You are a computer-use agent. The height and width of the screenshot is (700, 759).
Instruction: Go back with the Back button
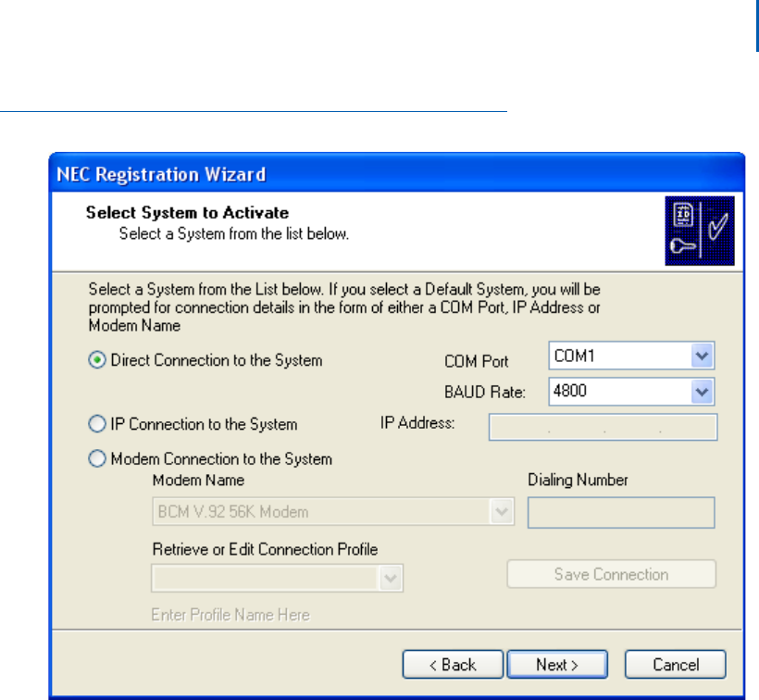(x=453, y=664)
